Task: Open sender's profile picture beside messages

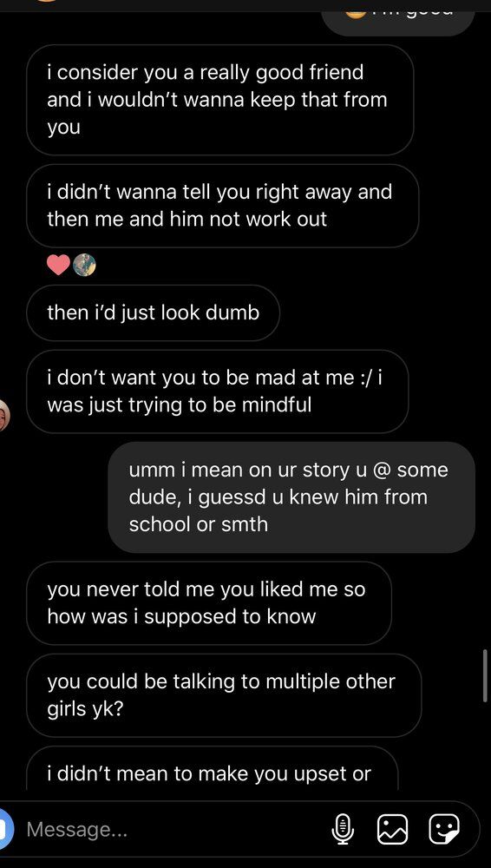Action: (x=3, y=415)
